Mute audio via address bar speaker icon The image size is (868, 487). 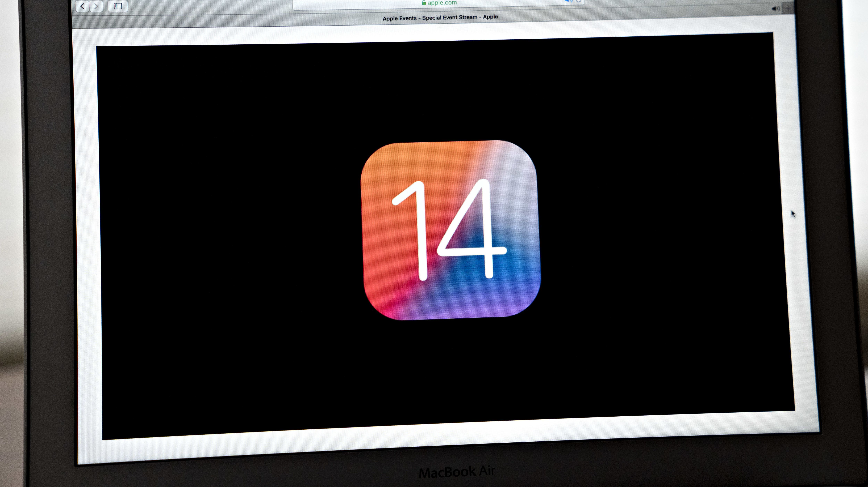568,1
